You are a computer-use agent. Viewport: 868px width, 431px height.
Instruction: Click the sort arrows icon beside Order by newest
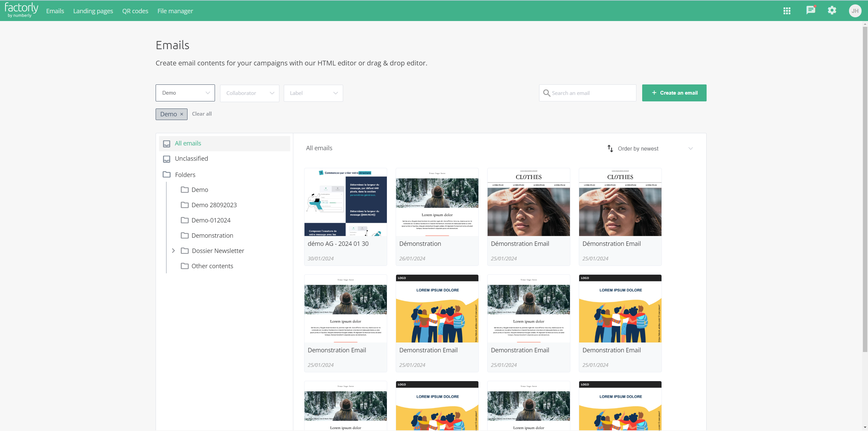(x=610, y=149)
